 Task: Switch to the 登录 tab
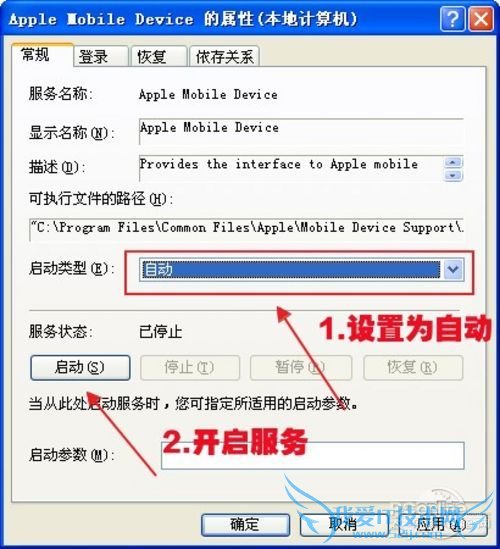pyautogui.click(x=101, y=56)
